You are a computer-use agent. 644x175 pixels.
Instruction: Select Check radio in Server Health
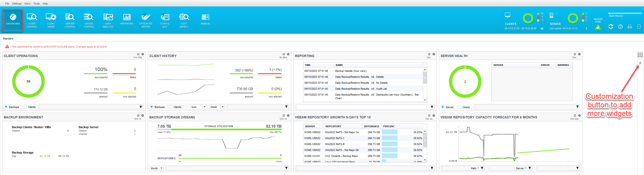459,107
